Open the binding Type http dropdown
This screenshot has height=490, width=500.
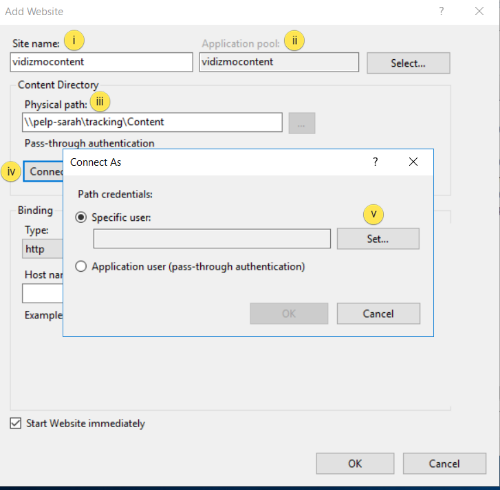point(42,249)
